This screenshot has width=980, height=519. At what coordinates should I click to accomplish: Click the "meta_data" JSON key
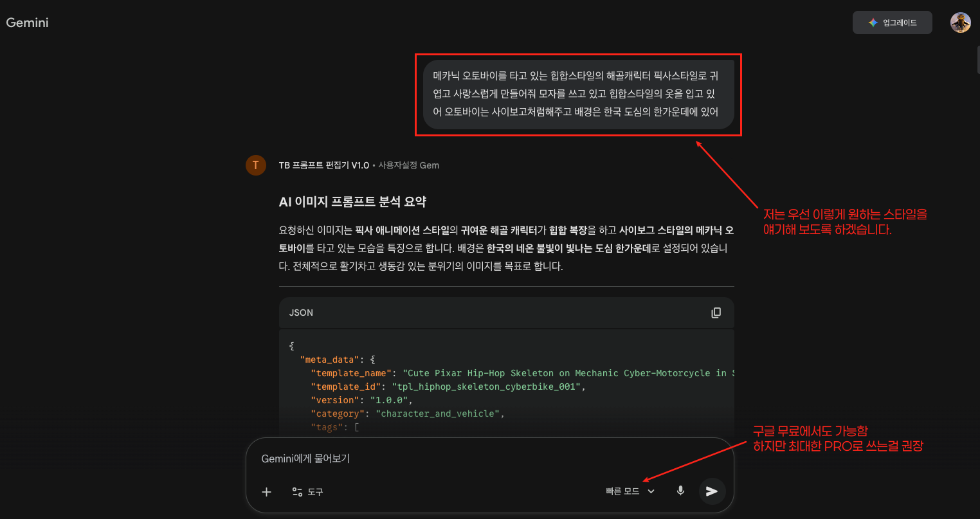[x=329, y=360]
